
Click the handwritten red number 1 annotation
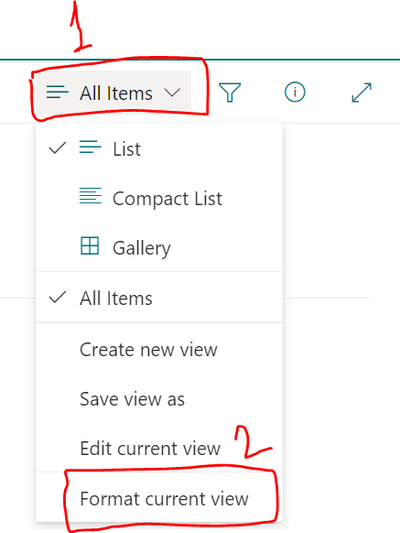click(80, 25)
